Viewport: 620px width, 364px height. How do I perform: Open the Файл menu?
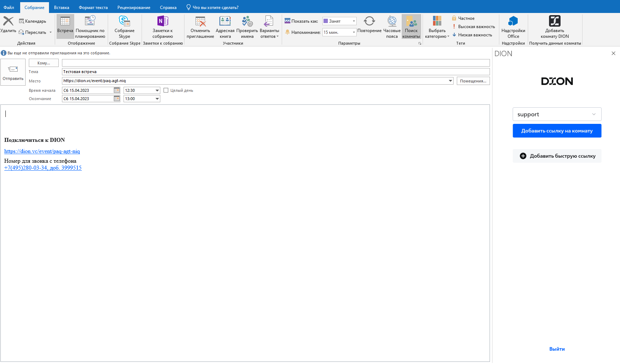[x=9, y=8]
